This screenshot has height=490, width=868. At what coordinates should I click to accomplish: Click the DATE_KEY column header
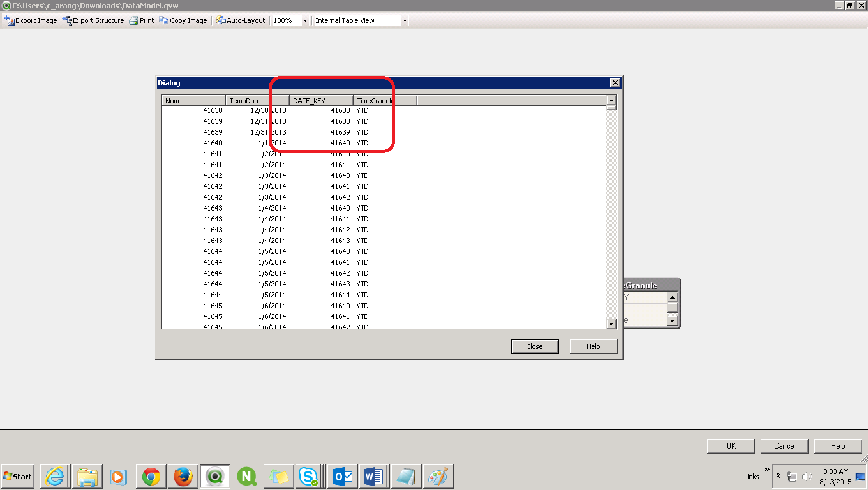click(321, 101)
